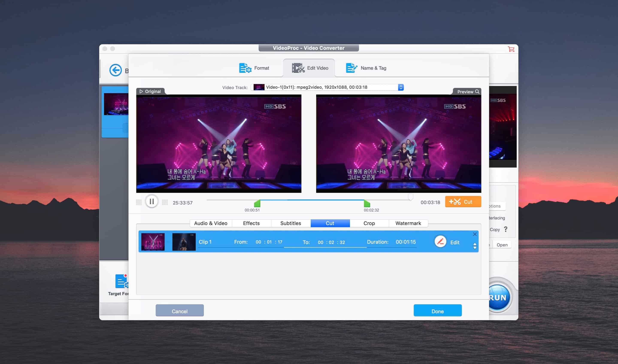Click Clip 1 start thumbnail
Viewport: 618px width, 364px height.
pyautogui.click(x=153, y=242)
